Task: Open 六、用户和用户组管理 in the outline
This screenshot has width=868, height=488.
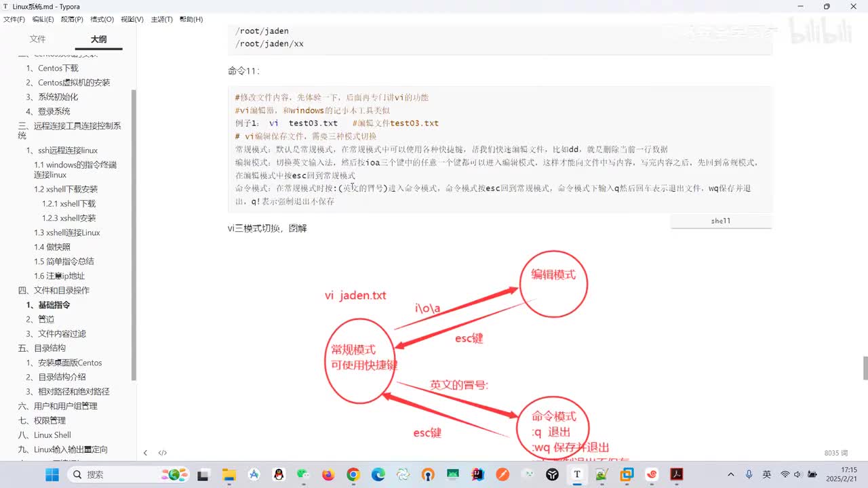Action: (58, 406)
